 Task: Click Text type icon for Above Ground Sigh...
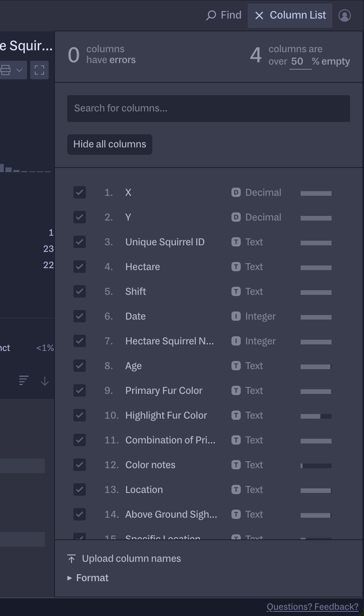(236, 514)
